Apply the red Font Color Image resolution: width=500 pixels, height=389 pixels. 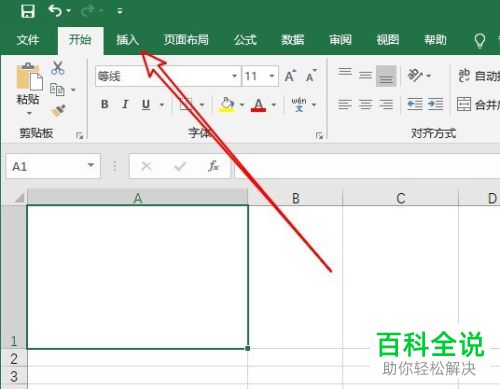258,105
